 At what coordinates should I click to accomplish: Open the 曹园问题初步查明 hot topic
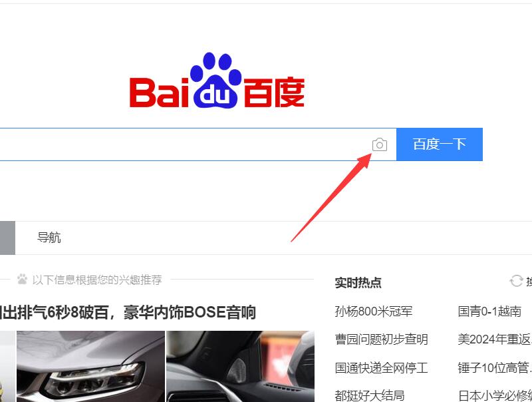381,339
